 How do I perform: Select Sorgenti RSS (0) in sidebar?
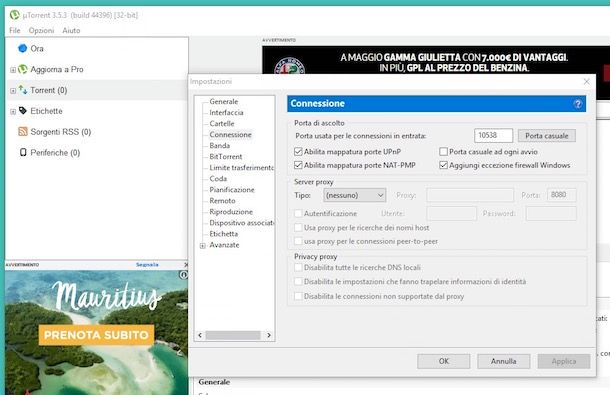61,132
